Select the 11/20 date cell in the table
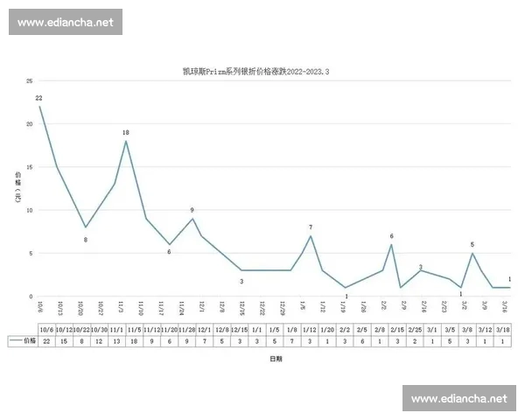The height and width of the screenshot is (420, 525). [169, 330]
